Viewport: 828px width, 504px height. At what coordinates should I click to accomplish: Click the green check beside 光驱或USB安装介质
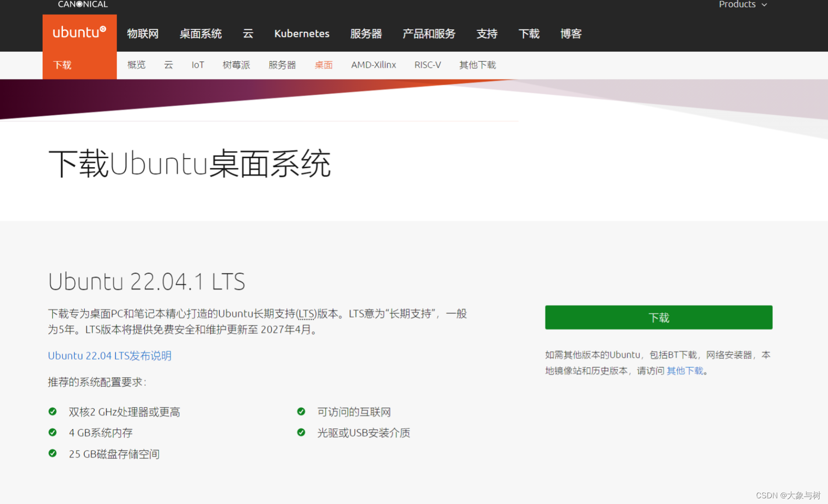[301, 433]
